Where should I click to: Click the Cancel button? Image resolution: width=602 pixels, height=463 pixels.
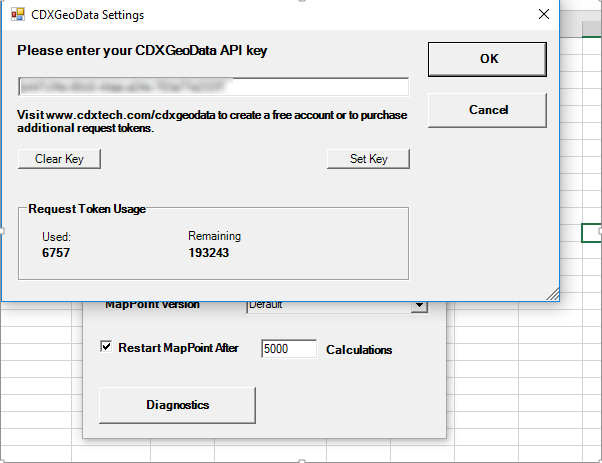487,110
